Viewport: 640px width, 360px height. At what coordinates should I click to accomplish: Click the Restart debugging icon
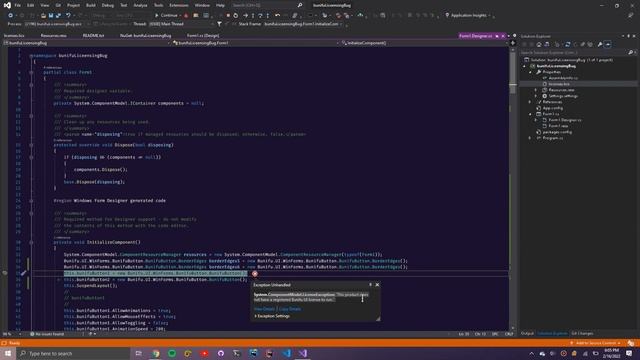coord(236,16)
